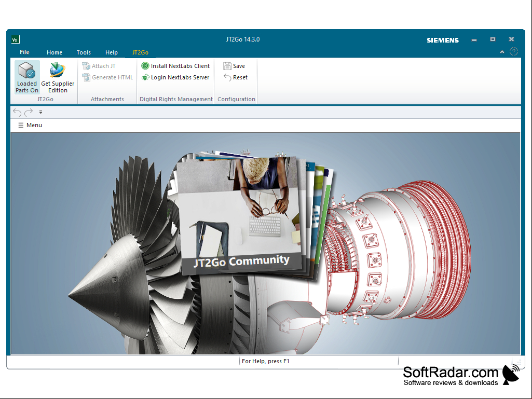Open the quick access toolbar customize dropdown
Screen dimensions: 532x399
tap(40, 112)
